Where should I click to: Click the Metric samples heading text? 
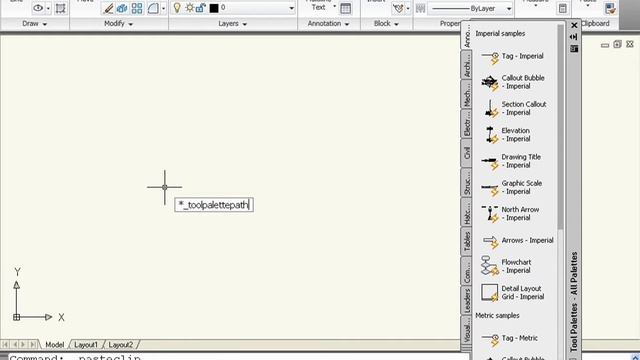click(497, 316)
